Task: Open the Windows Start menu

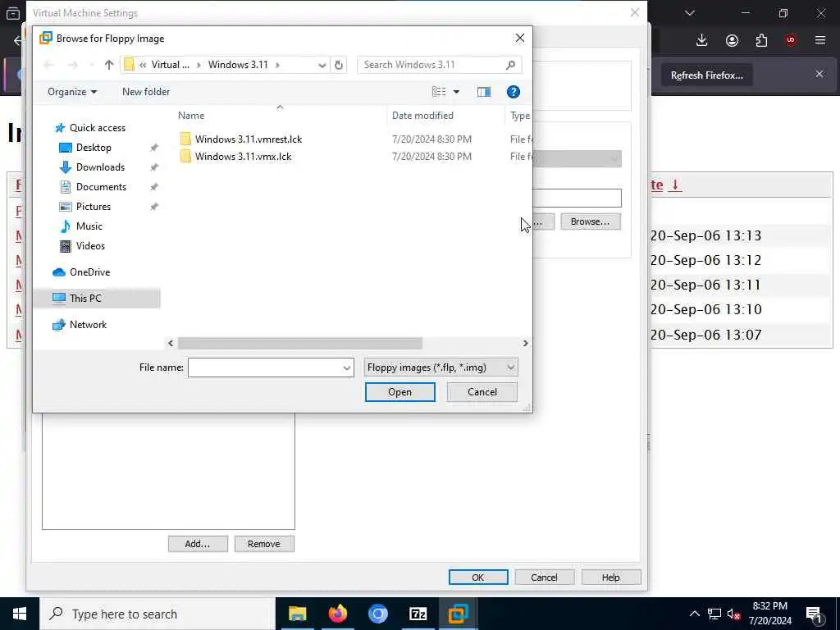Action: [x=20, y=614]
